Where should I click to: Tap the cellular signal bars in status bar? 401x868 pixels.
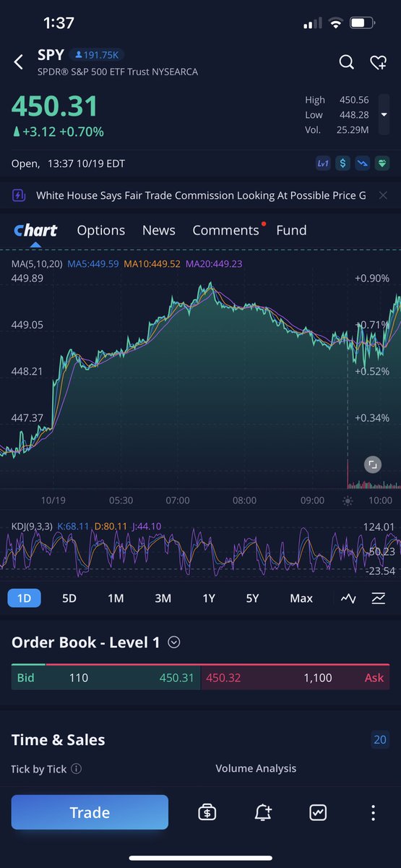[x=313, y=23]
